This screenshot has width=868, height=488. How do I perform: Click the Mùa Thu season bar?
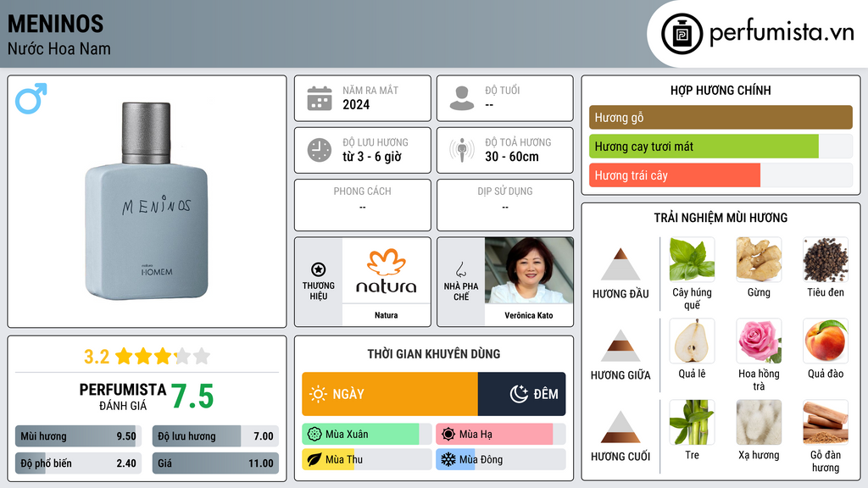pyautogui.click(x=366, y=459)
